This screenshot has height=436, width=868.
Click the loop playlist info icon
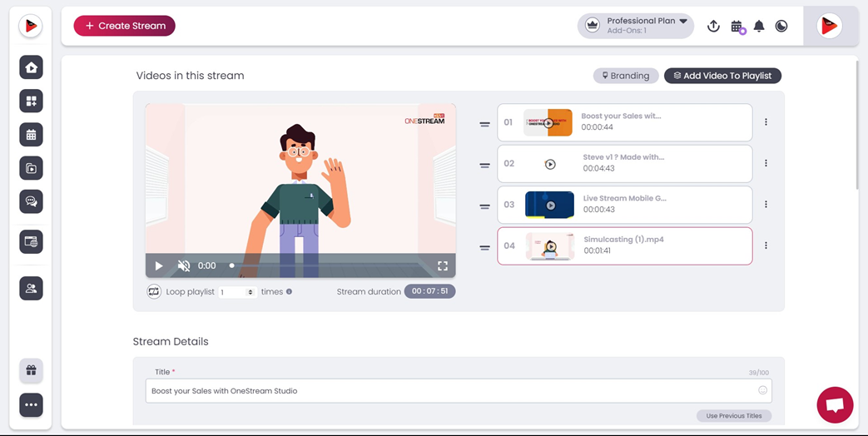[289, 291]
